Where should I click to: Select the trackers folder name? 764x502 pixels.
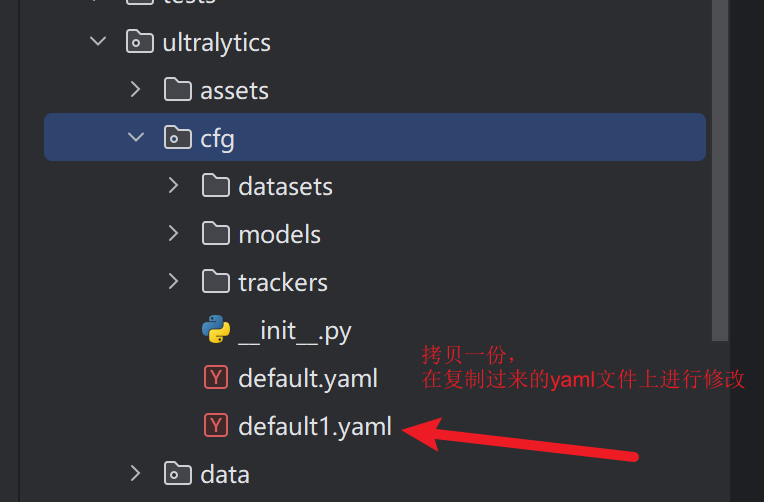point(283,283)
